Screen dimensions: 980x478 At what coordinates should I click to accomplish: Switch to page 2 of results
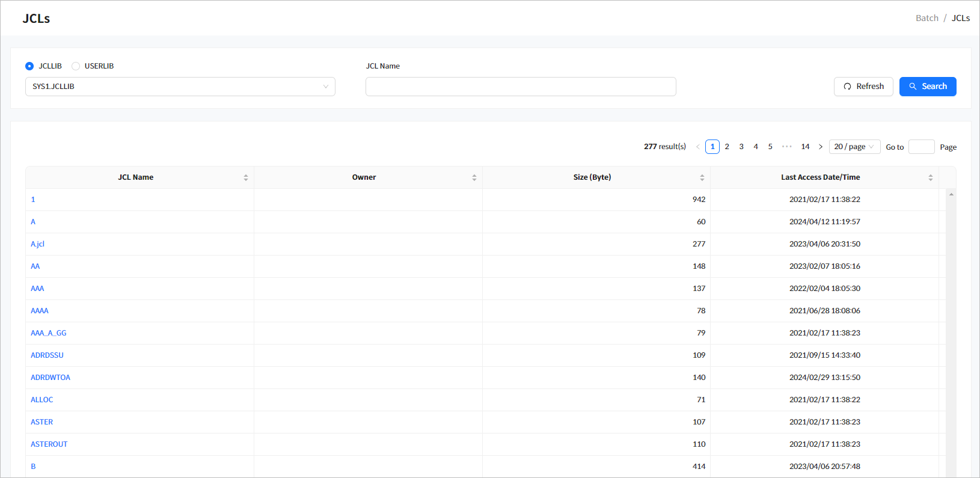pos(727,147)
